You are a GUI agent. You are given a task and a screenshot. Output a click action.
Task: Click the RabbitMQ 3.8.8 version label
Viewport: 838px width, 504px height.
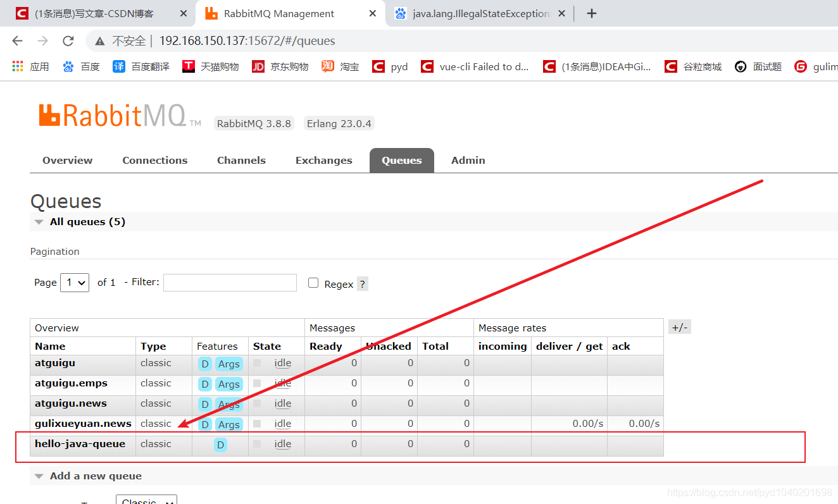pyautogui.click(x=254, y=123)
